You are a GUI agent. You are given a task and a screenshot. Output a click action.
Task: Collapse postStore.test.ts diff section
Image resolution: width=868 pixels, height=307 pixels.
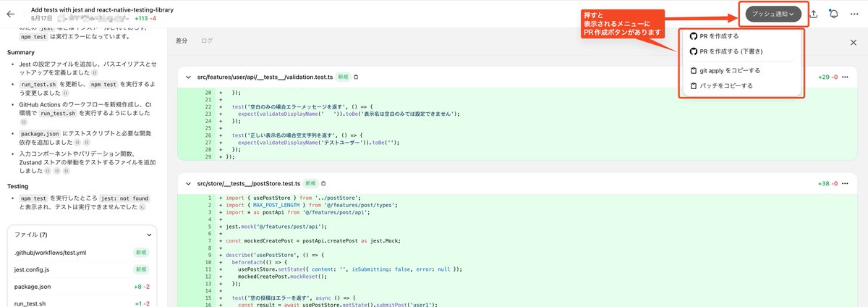pyautogui.click(x=189, y=184)
